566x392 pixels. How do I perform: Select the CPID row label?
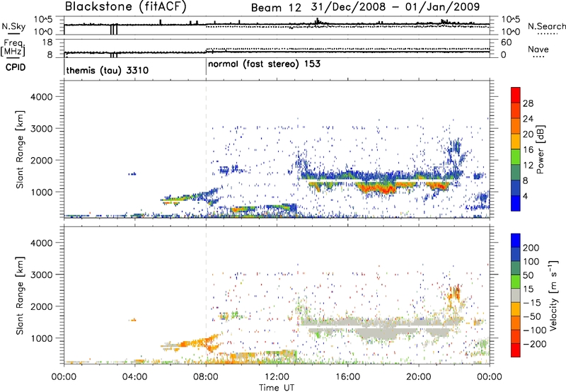click(15, 67)
